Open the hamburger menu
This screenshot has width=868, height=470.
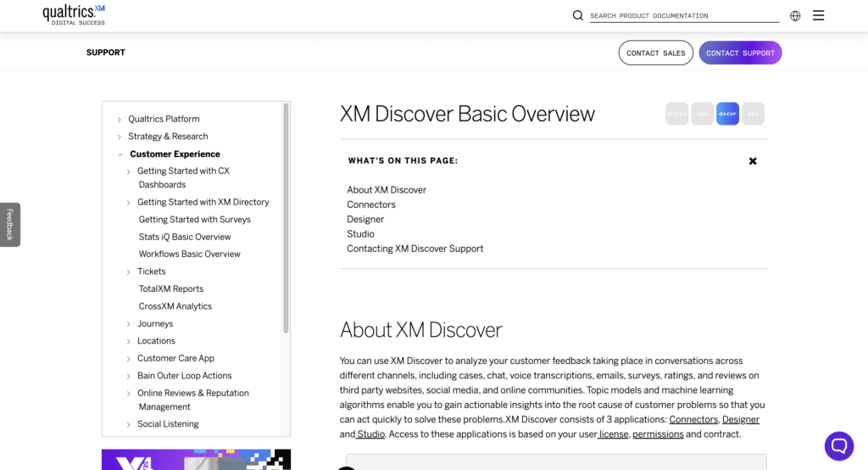[x=818, y=15]
